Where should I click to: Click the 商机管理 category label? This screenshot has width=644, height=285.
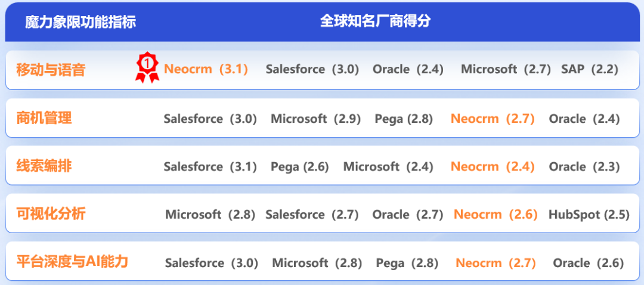pyautogui.click(x=44, y=118)
